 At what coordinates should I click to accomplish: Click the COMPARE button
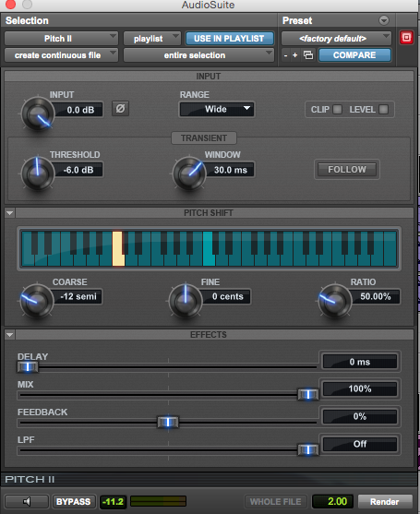pyautogui.click(x=354, y=55)
